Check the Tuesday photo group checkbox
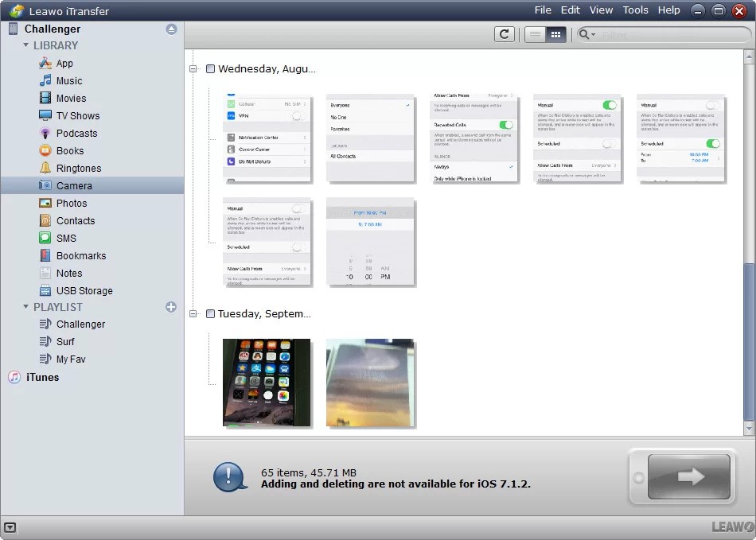The width and height of the screenshot is (756, 540). click(210, 314)
